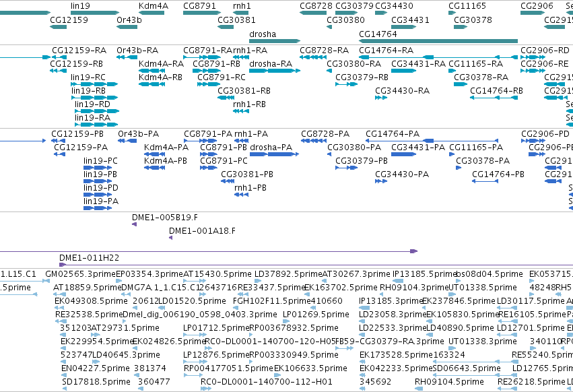Select the Or43b-PA protein label

tap(138, 134)
